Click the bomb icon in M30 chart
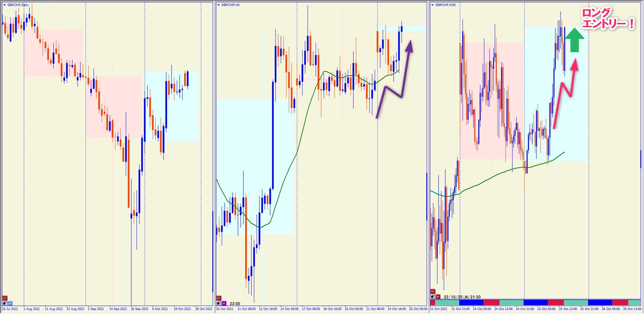Screen dimensions: 644x314 (x=433, y=297)
